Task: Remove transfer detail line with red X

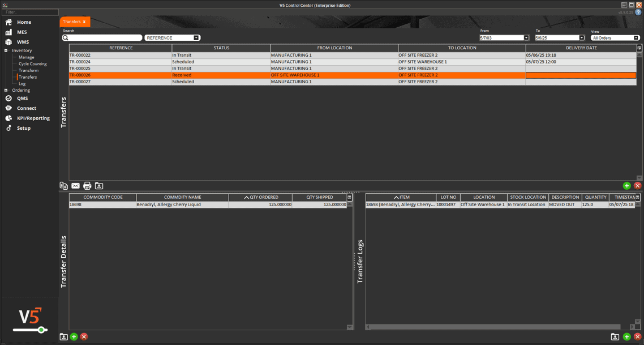Action: (84, 337)
